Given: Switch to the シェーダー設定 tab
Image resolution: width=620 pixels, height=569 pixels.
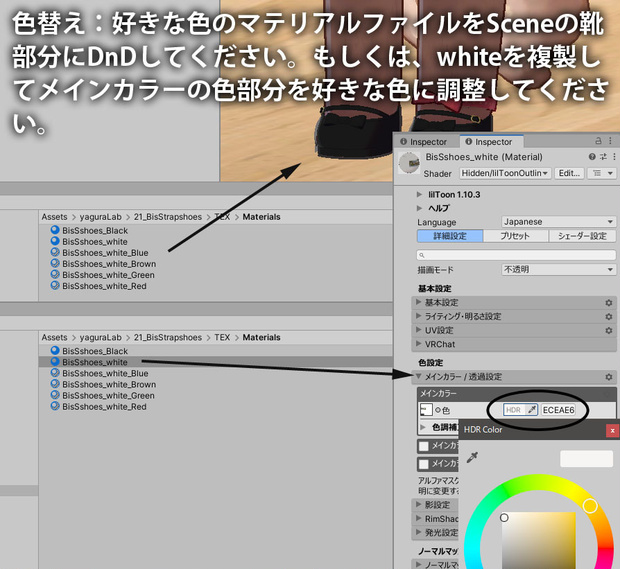Looking at the screenshot, I should [x=582, y=236].
